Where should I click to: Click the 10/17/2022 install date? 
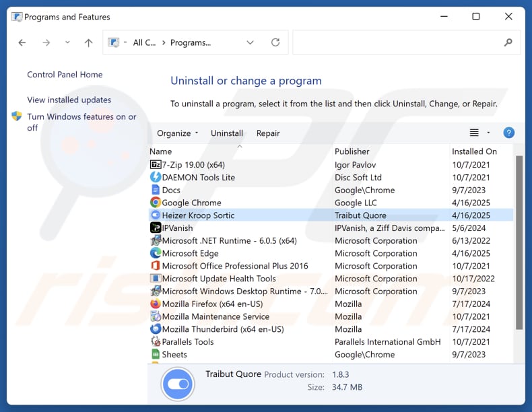point(473,279)
